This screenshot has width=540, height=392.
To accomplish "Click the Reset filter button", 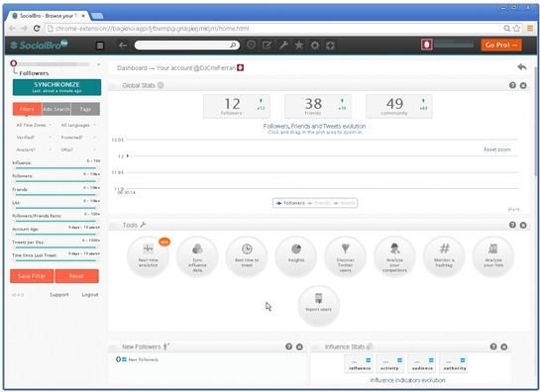I will (77, 276).
